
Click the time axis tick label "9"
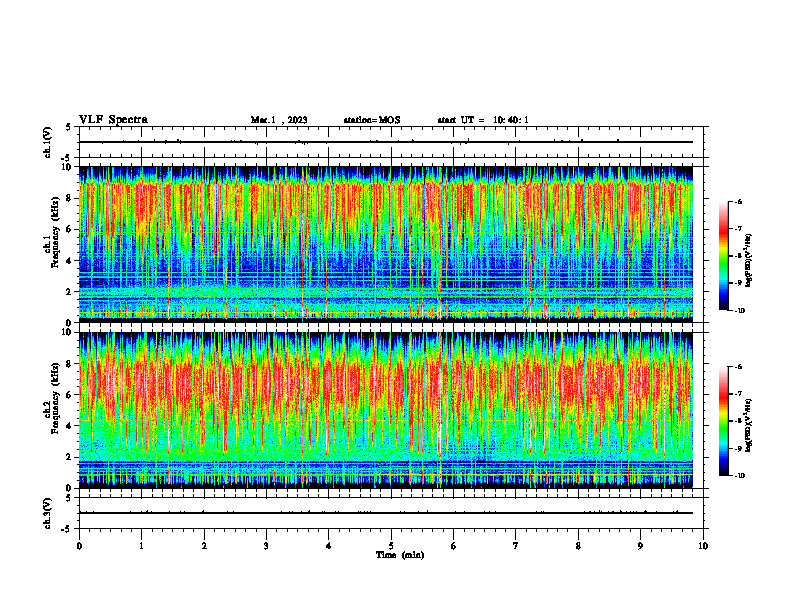click(640, 546)
